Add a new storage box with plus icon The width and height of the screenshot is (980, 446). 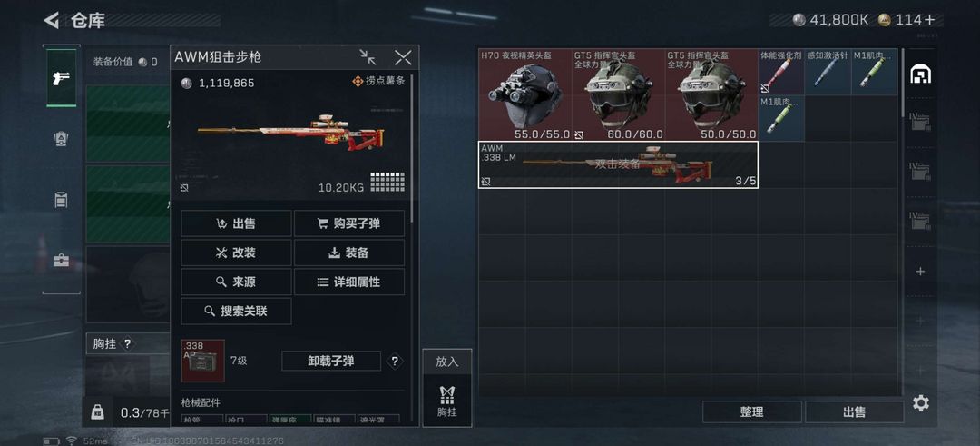pyautogui.click(x=921, y=272)
